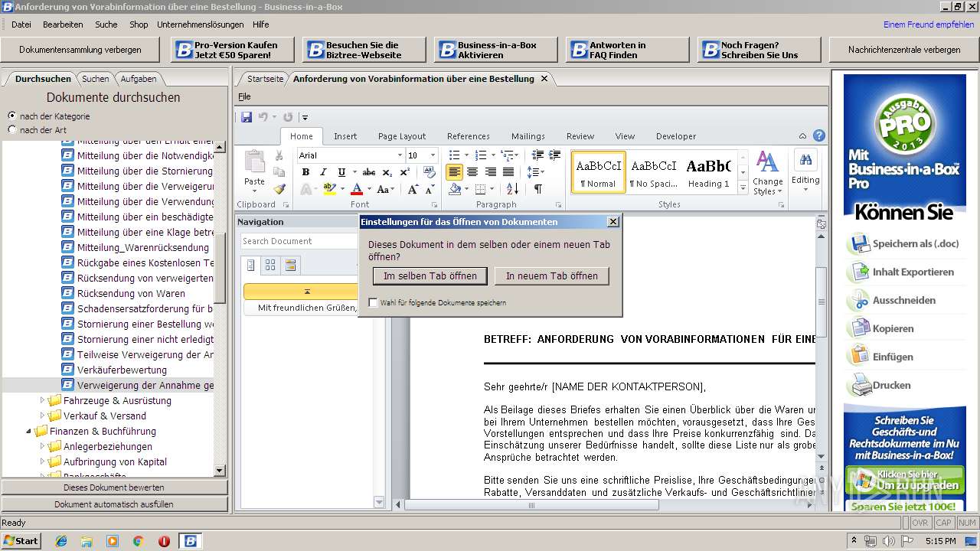Toggle Italic formatting
The height and width of the screenshot is (551, 980).
click(323, 172)
